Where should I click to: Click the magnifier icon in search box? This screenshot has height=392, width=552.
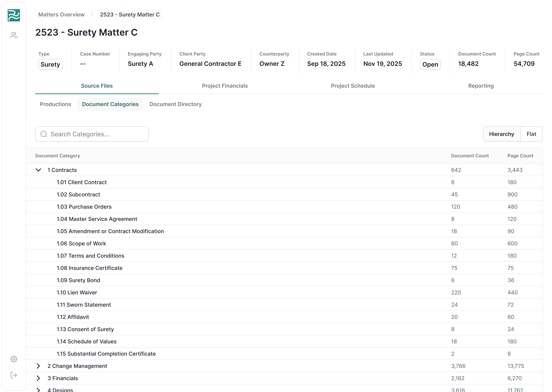coord(44,134)
